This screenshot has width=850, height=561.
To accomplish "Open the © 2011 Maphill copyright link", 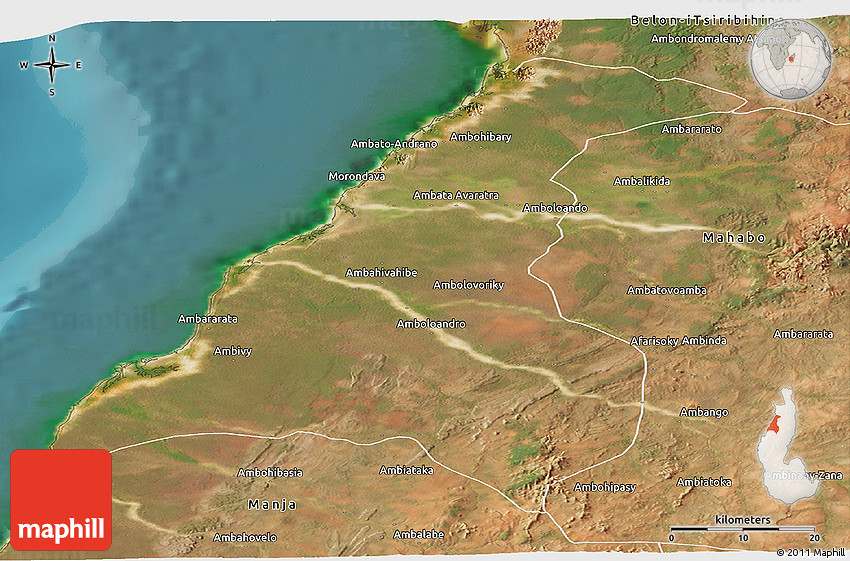I will (810, 552).
